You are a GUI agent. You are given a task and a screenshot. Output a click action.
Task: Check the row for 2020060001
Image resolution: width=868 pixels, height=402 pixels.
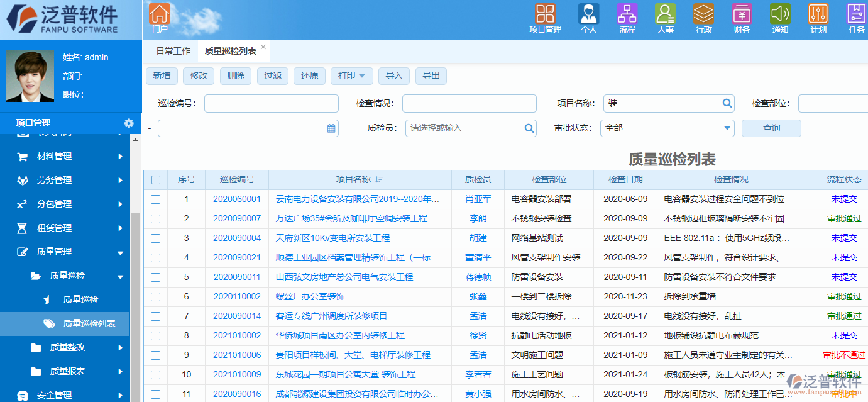click(x=156, y=199)
